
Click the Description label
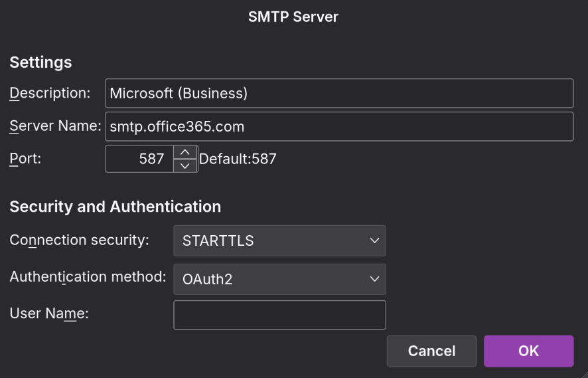tap(50, 93)
